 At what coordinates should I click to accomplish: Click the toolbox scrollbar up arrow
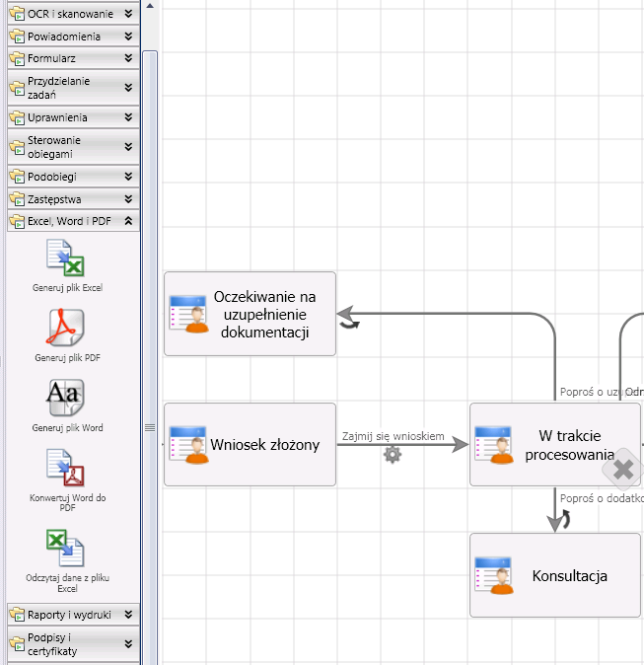tap(150, 6)
